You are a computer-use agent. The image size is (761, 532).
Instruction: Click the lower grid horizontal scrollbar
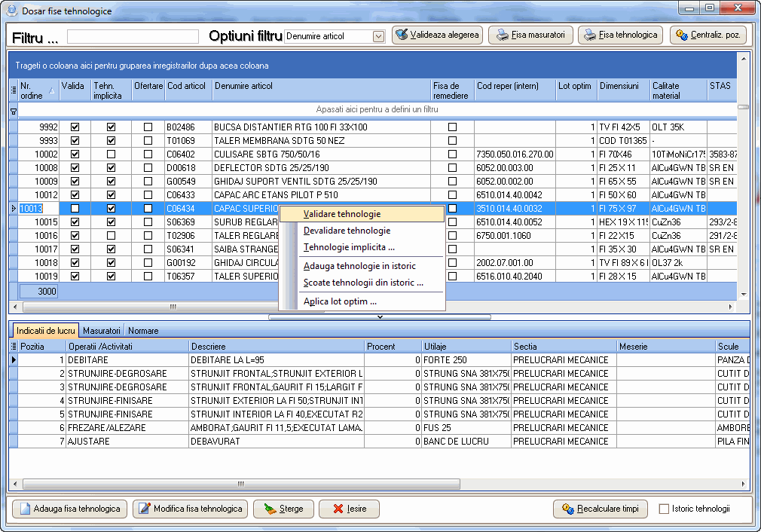coord(241,485)
